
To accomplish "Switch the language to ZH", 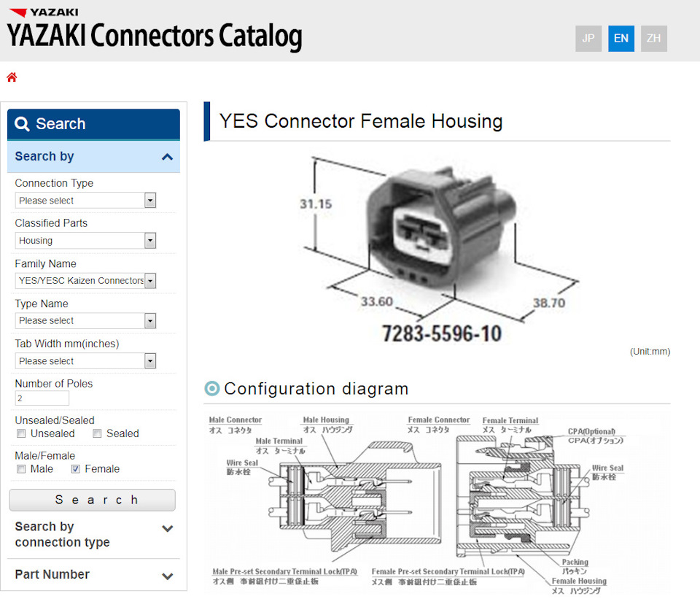I will pyautogui.click(x=653, y=39).
